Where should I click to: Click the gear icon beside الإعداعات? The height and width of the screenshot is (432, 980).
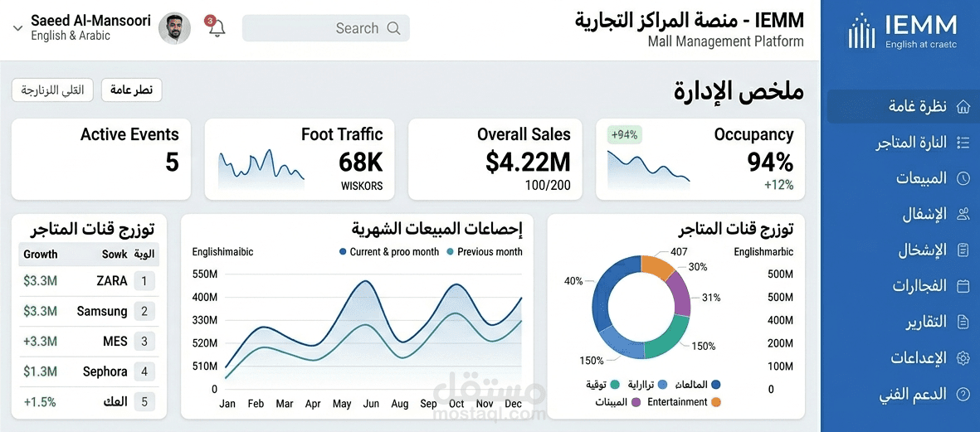pyautogui.click(x=963, y=358)
